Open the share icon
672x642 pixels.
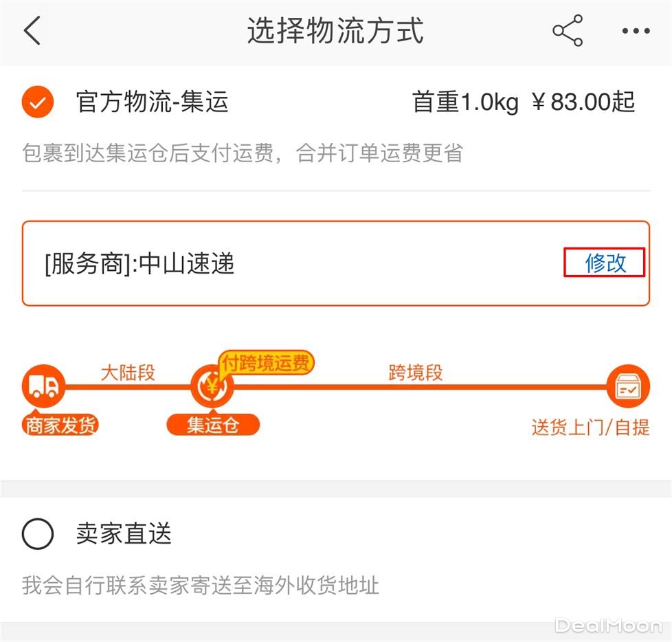[568, 32]
